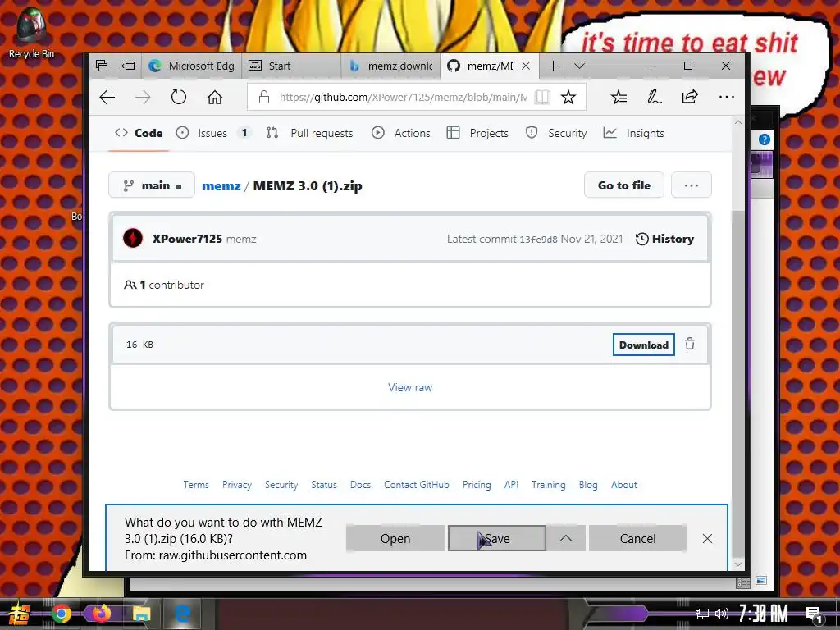Open the Recycle Bin desktop icon
The width and height of the screenshot is (840, 630).
(30, 32)
